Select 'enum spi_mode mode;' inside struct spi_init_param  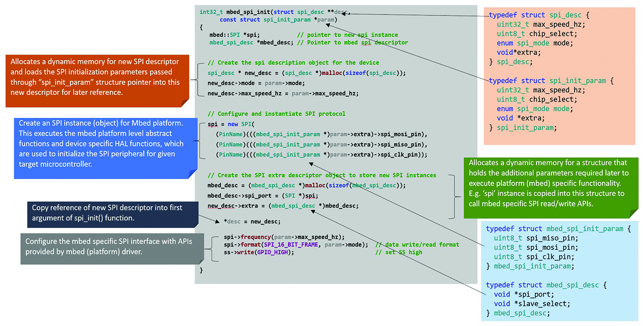535,109
